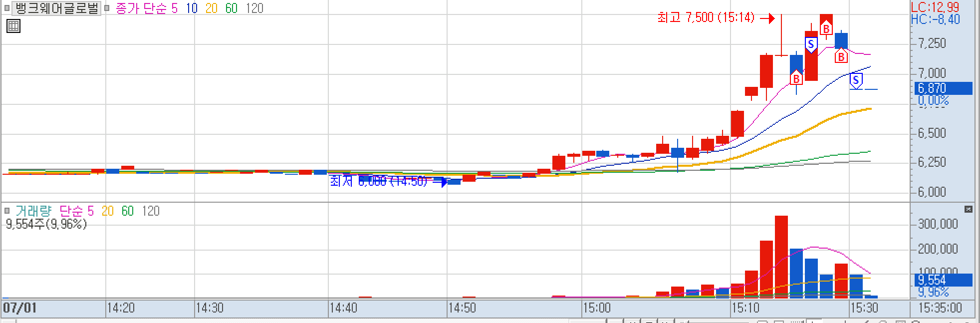980x323 pixels.
Task: Click the 7,250 price axis label
Action: (x=932, y=43)
